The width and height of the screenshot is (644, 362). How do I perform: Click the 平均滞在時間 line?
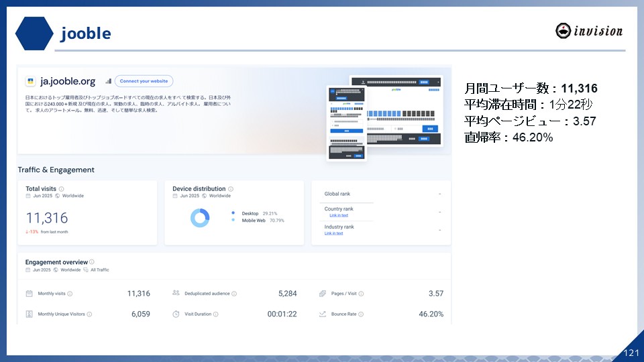[528, 105]
